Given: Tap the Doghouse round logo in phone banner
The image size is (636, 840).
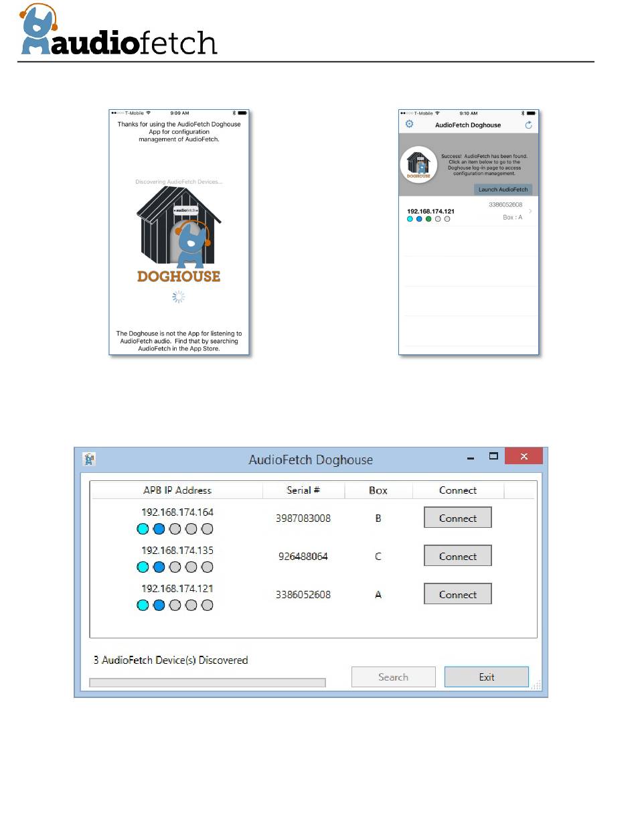Looking at the screenshot, I should point(419,165).
